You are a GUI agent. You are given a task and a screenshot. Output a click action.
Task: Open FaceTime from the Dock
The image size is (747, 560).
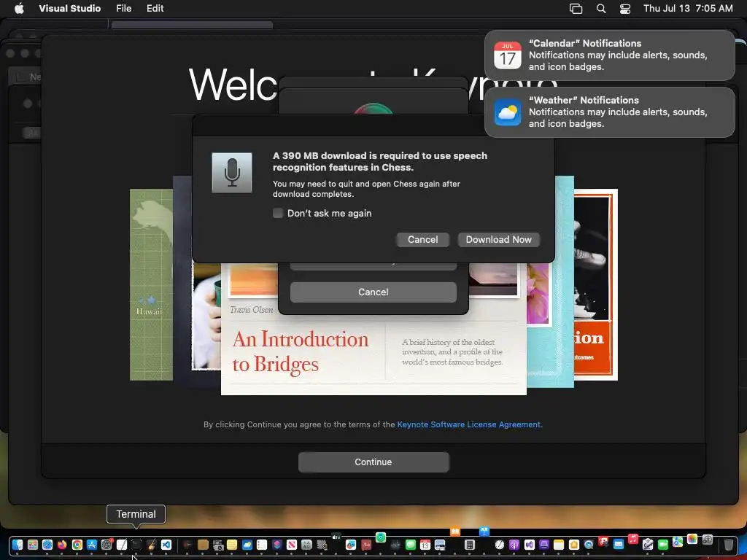tap(663, 545)
